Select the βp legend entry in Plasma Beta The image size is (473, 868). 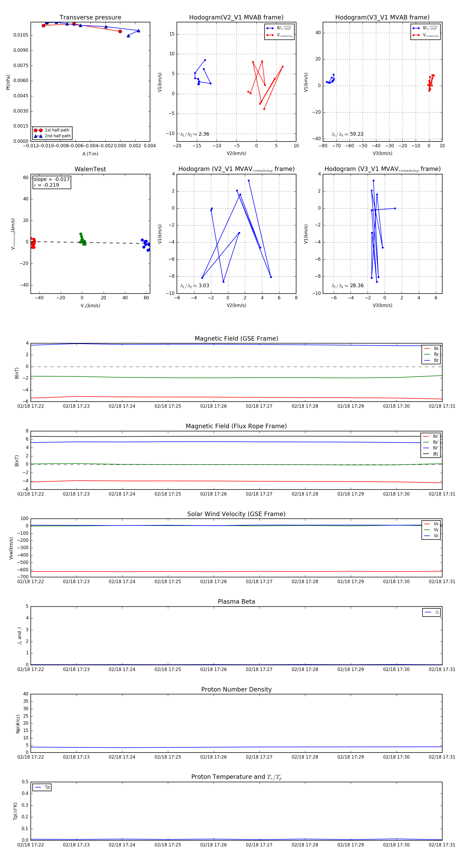[x=431, y=612]
